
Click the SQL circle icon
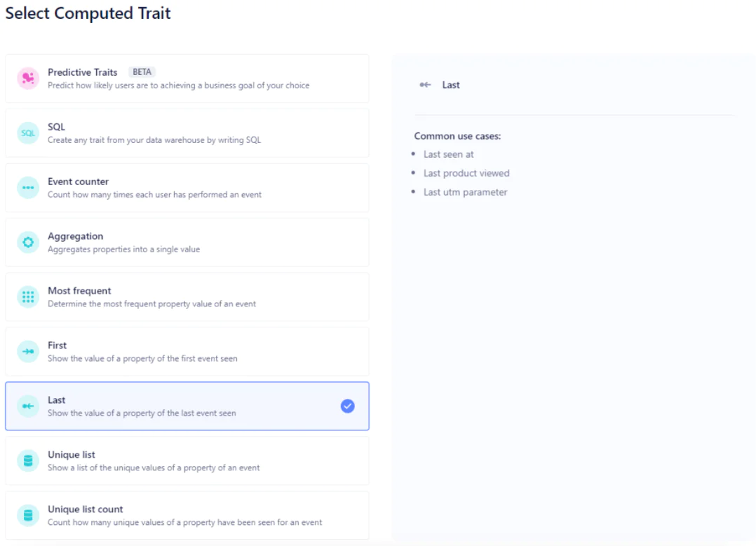(x=28, y=133)
